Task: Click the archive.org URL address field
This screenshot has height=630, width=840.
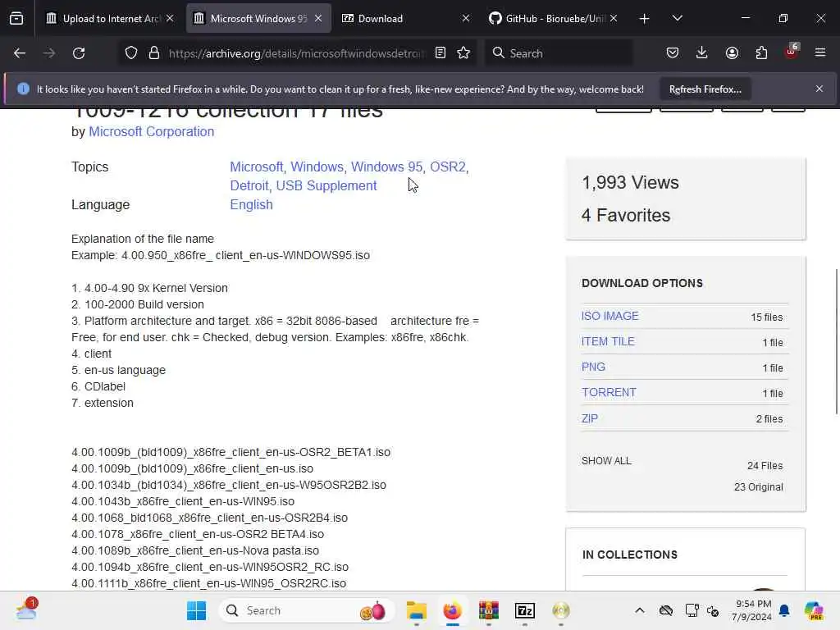Action: point(296,53)
